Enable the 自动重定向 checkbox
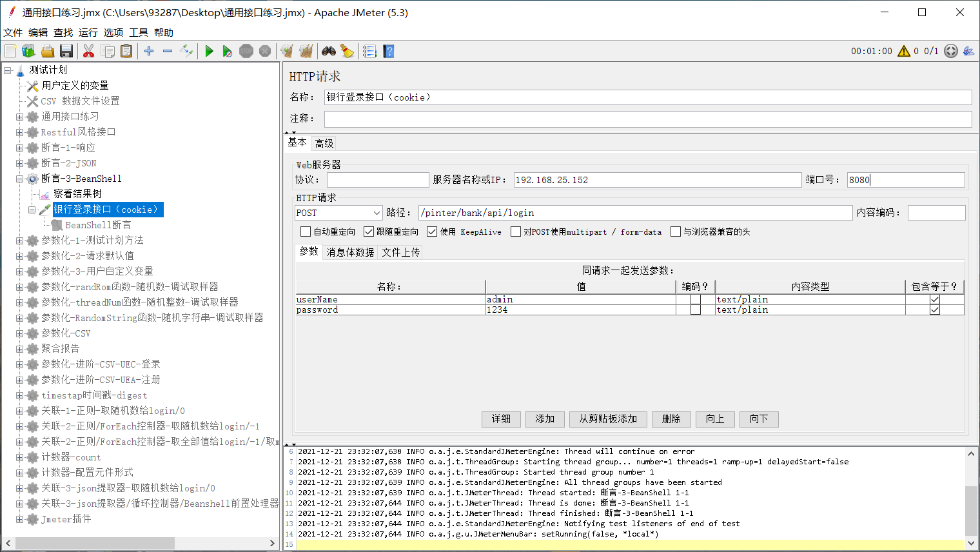This screenshot has width=980, height=552. point(306,232)
